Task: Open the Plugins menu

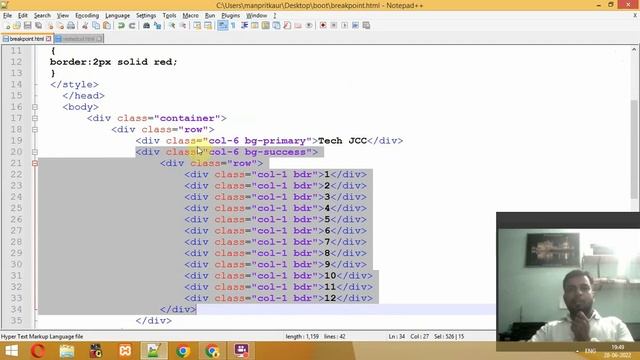Action: tap(231, 16)
